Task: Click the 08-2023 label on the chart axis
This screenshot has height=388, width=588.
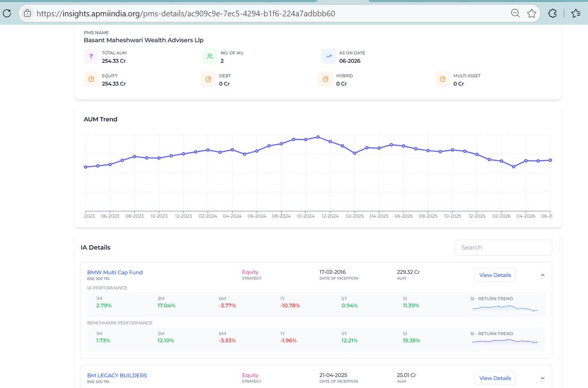Action: (x=134, y=216)
